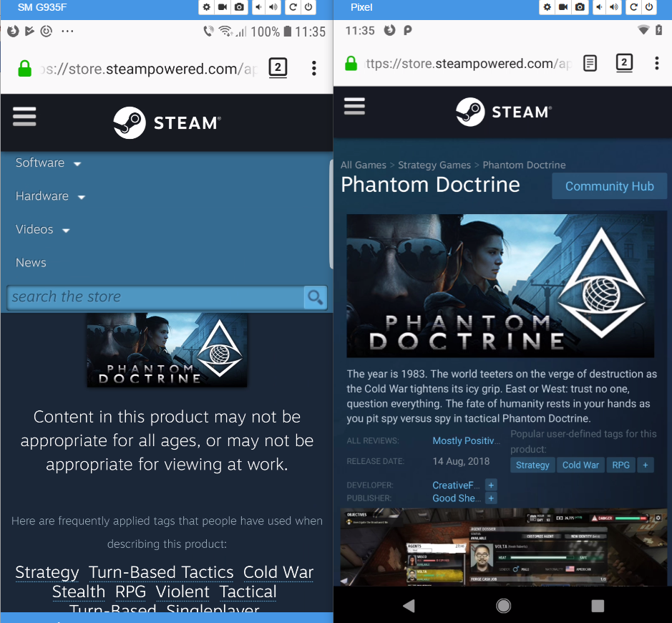Expand developer list plus button
The image size is (672, 623).
tap(491, 485)
